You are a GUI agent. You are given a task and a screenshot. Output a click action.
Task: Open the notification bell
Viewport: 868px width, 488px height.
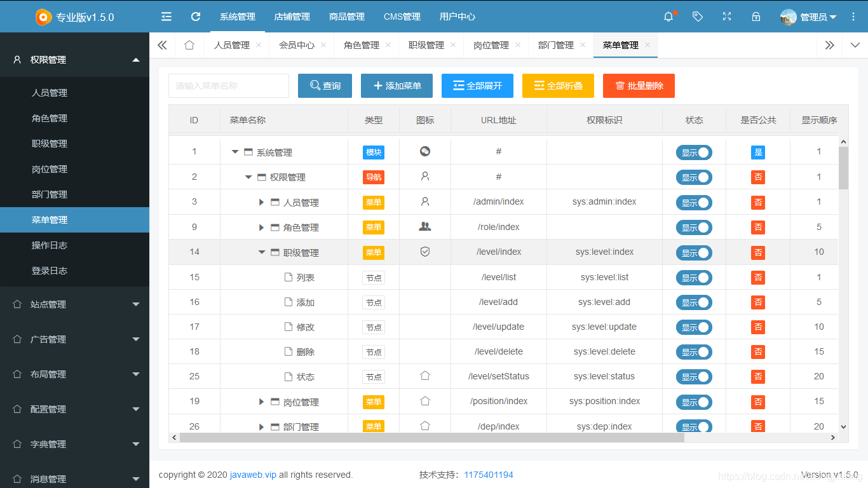(x=668, y=17)
